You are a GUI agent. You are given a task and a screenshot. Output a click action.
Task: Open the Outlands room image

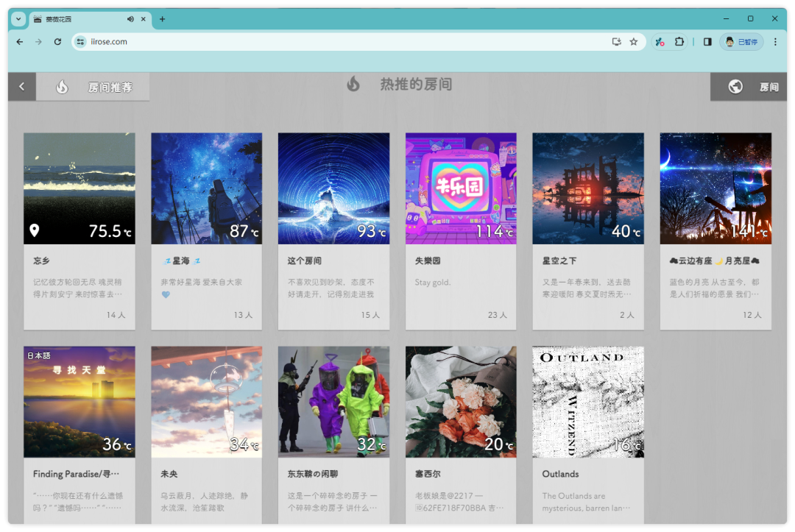pos(588,402)
